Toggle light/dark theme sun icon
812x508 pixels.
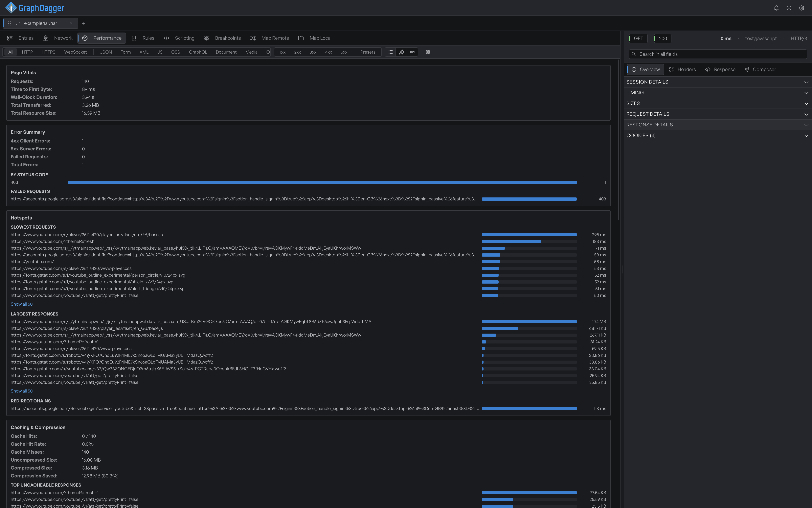[x=789, y=8]
